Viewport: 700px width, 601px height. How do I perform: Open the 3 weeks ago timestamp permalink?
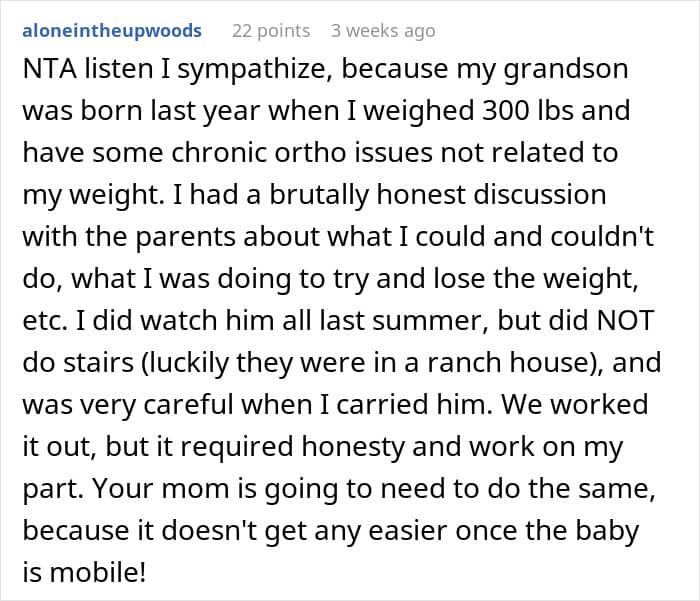[x=383, y=31]
